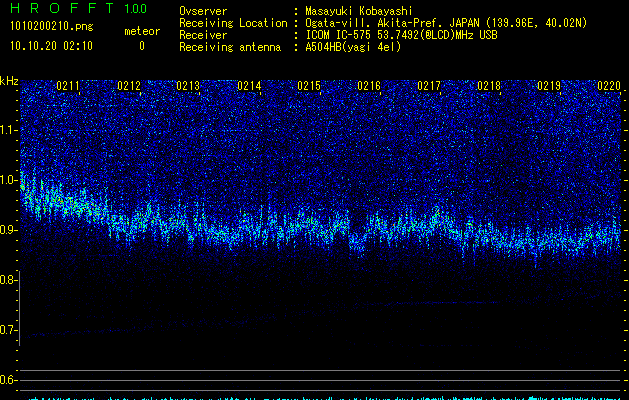Image resolution: width=629 pixels, height=400 pixels.
Task: Click the 0212 time marker
Action: 129,86
